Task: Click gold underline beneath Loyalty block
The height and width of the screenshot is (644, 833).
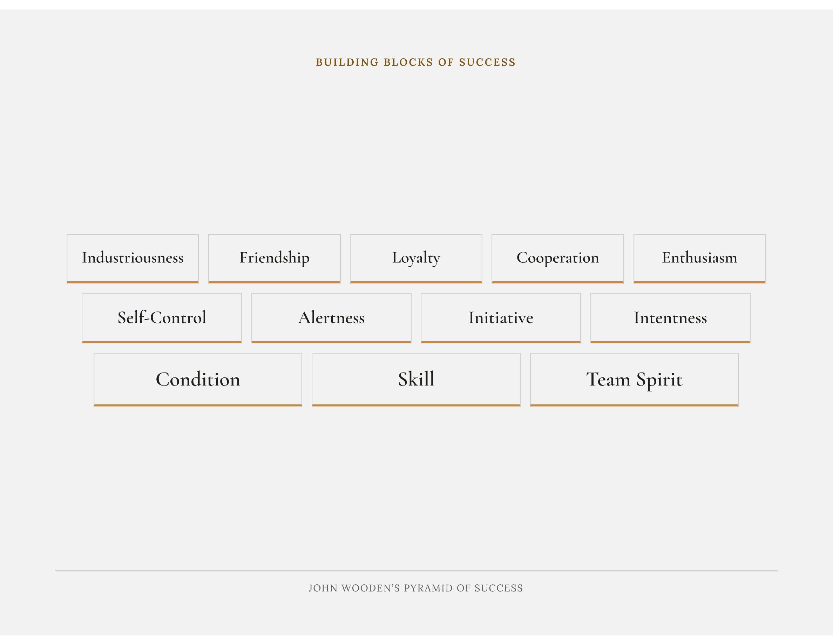Action: coord(416,282)
